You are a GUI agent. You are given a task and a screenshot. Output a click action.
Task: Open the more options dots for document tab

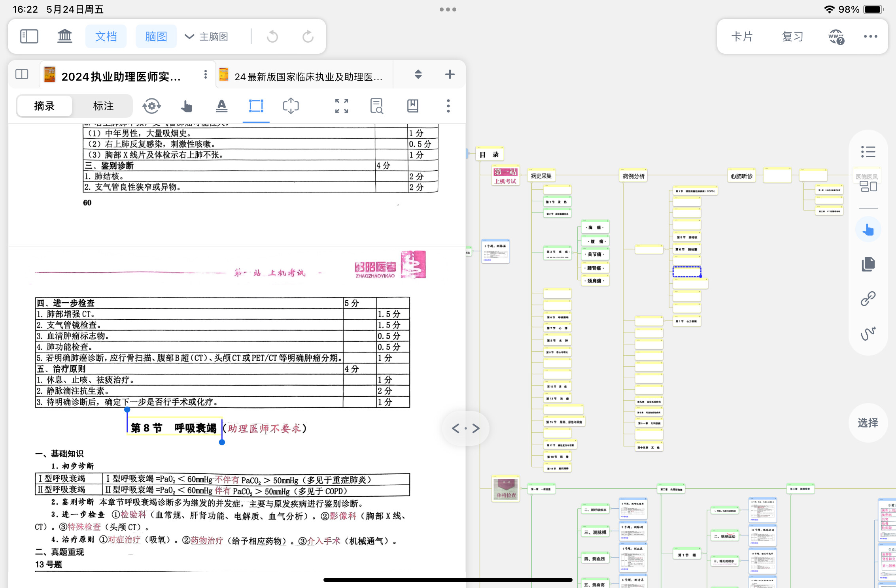[206, 74]
